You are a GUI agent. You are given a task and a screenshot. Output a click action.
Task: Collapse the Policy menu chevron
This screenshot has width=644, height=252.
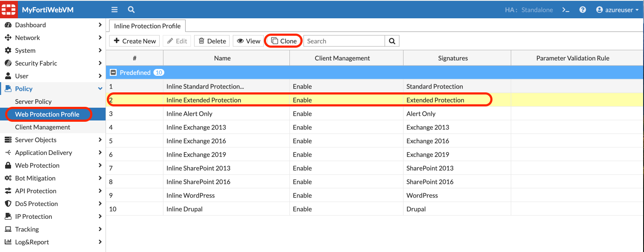coord(100,89)
